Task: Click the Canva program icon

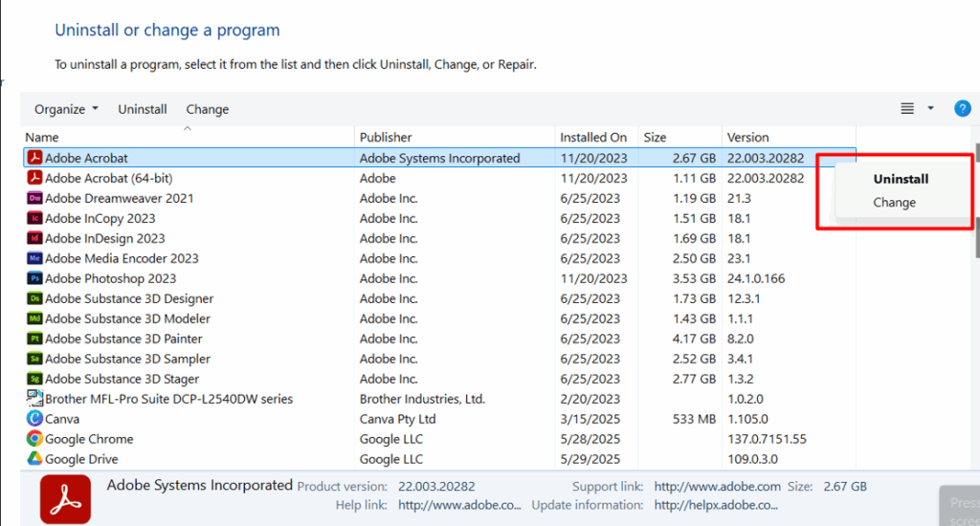Action: click(35, 418)
